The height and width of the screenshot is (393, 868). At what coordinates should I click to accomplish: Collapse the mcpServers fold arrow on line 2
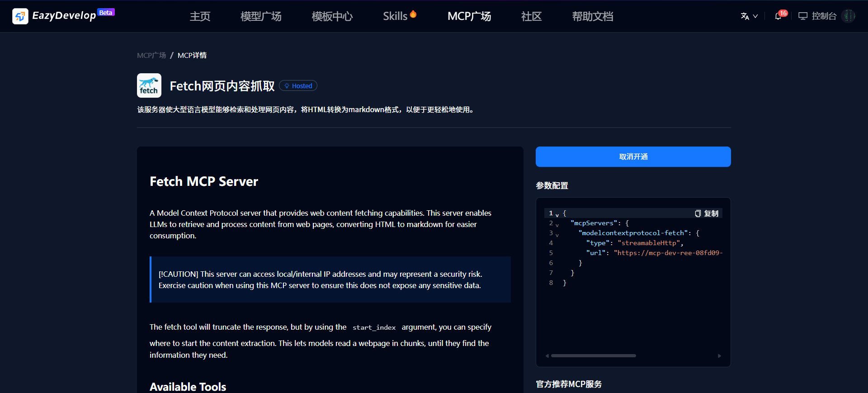click(557, 225)
